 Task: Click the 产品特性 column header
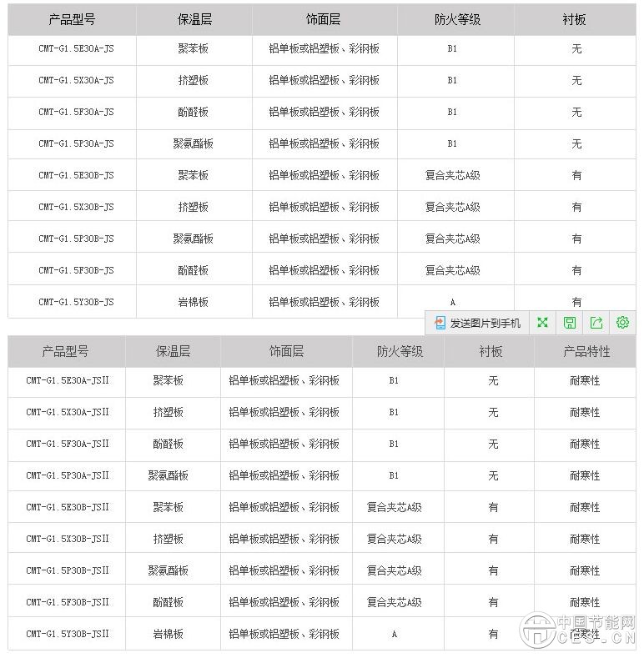[x=584, y=352]
